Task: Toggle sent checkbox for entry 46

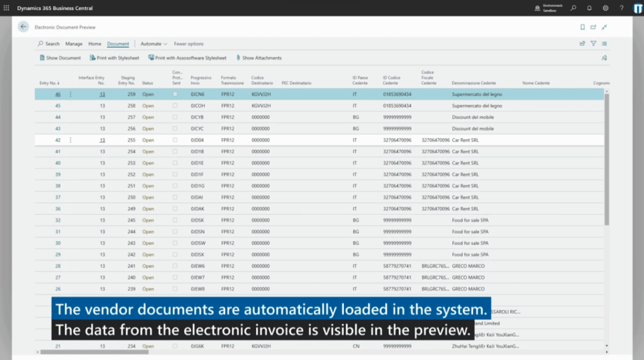Action: point(175,94)
